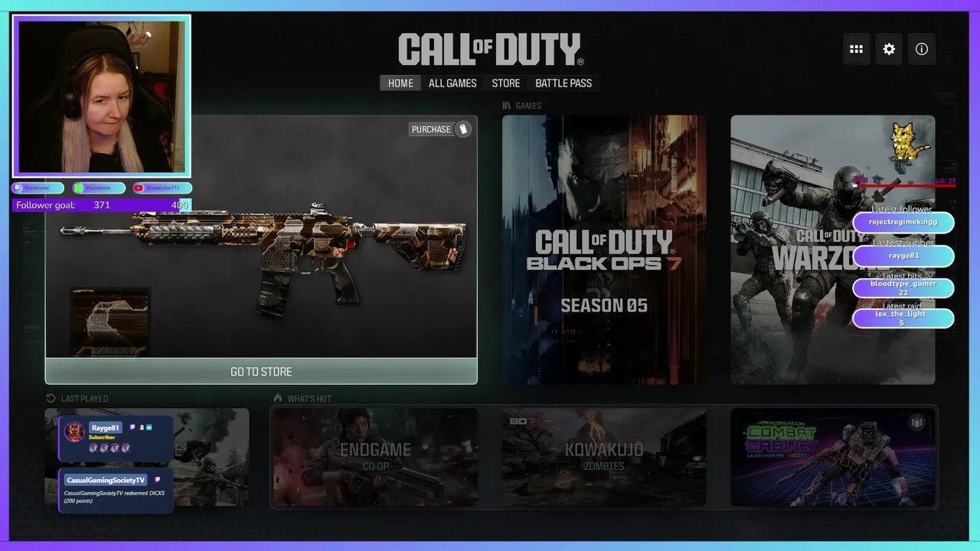Viewport: 980px width, 551px height.
Task: Click the bundle box icon on Combat Cabinet
Action: pos(916,423)
